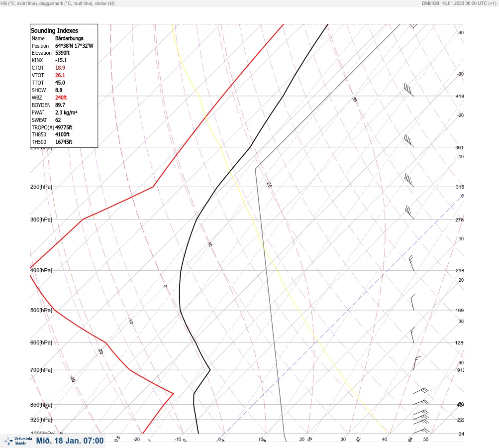Click the 250[hPa] pressure label
Screen dimensions: 499x448
(x=41, y=187)
